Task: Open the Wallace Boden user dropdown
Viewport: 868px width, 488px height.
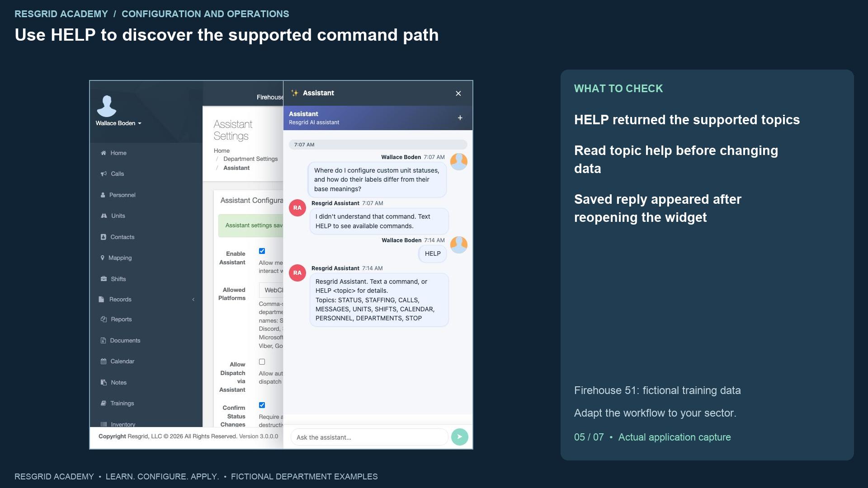Action: (118, 123)
